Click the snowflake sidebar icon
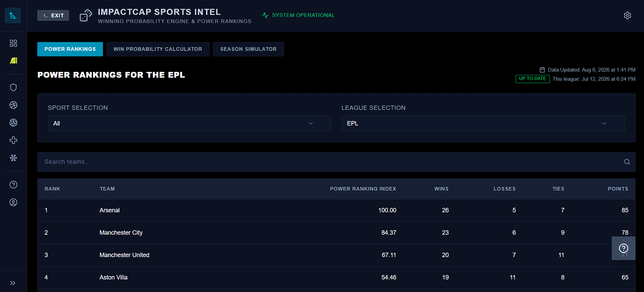644x292 pixels. point(13,158)
